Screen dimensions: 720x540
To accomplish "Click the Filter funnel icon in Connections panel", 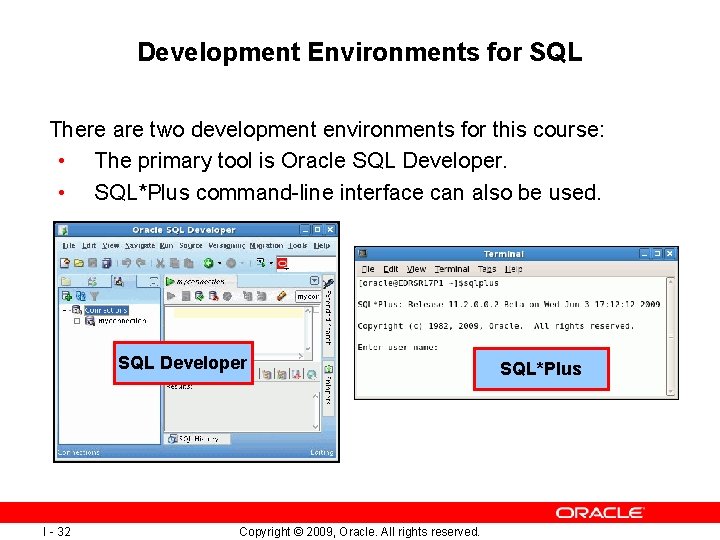I will pos(94,297).
